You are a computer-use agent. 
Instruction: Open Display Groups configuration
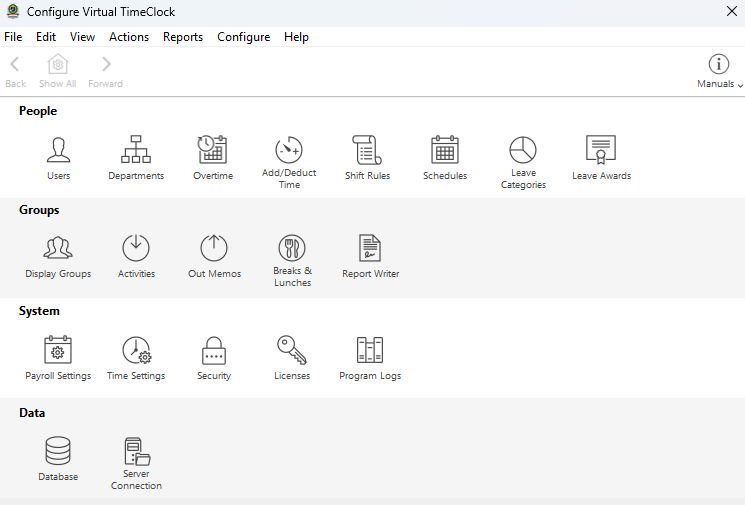click(x=58, y=257)
